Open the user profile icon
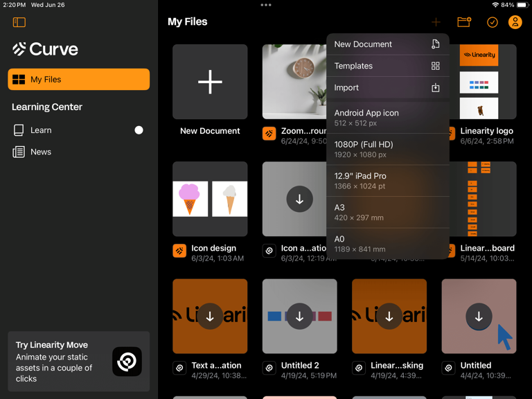532x399 pixels. [515, 22]
